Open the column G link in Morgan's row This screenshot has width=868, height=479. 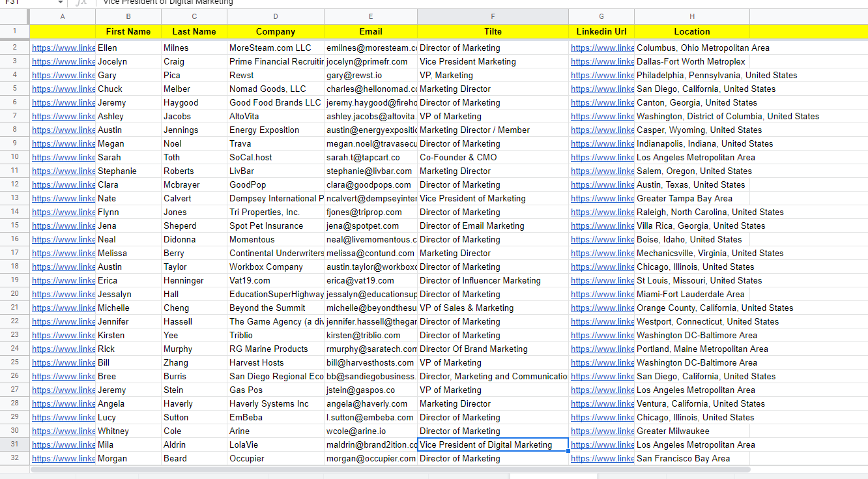click(x=602, y=458)
